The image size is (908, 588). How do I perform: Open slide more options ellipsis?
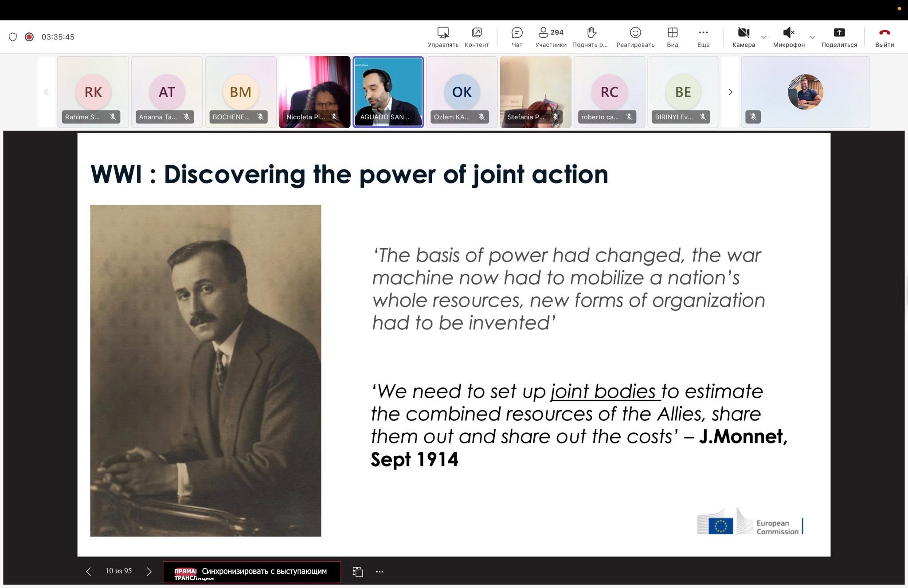[380, 572]
